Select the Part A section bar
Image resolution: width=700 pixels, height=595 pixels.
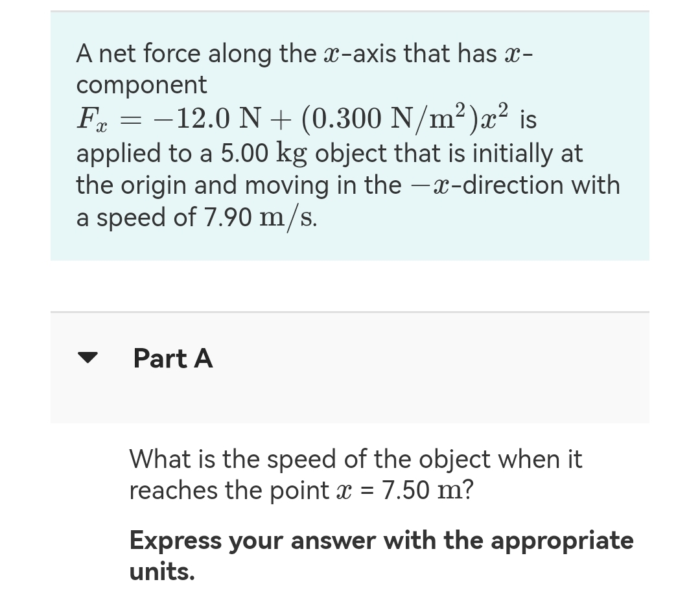tap(350, 367)
